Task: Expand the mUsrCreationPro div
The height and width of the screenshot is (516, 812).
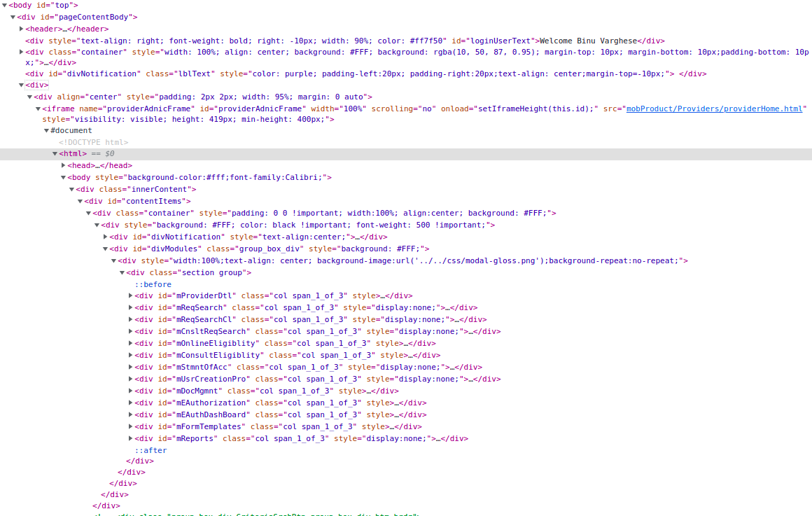Action: click(130, 379)
